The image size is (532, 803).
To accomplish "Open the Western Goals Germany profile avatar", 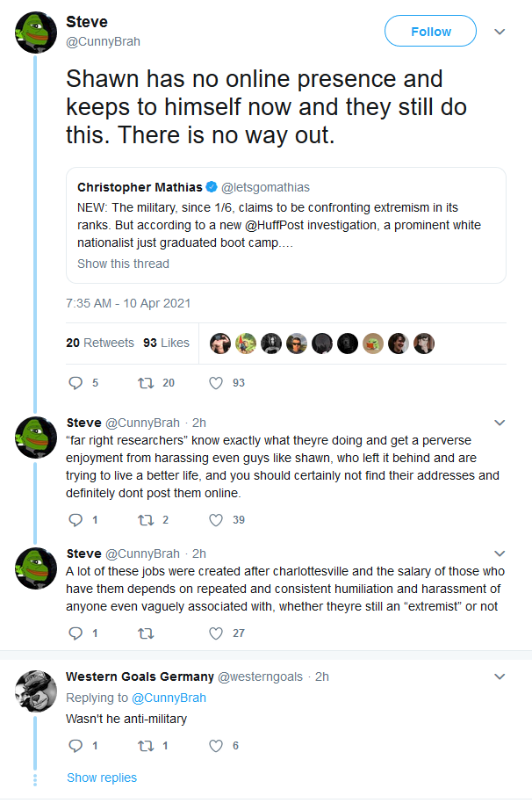I will pos(36,691).
